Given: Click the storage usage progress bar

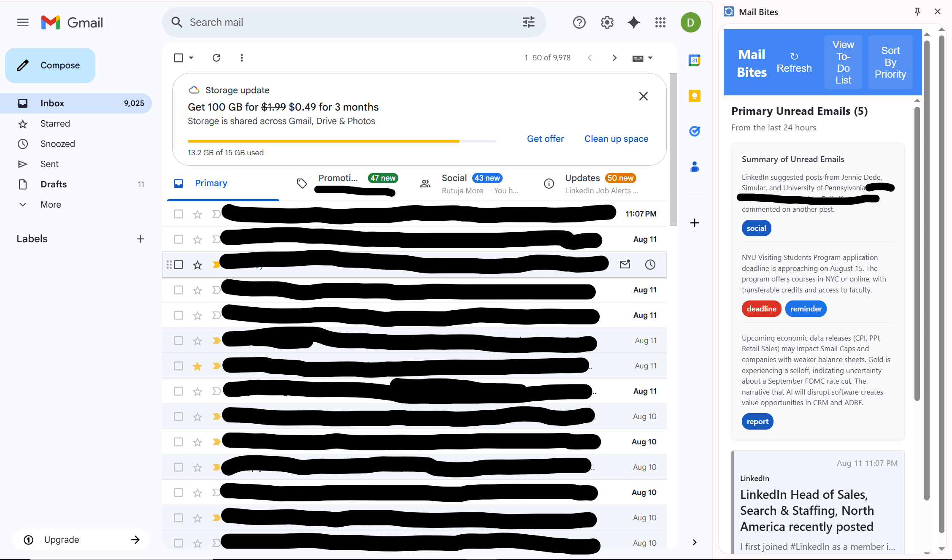Looking at the screenshot, I should (342, 141).
